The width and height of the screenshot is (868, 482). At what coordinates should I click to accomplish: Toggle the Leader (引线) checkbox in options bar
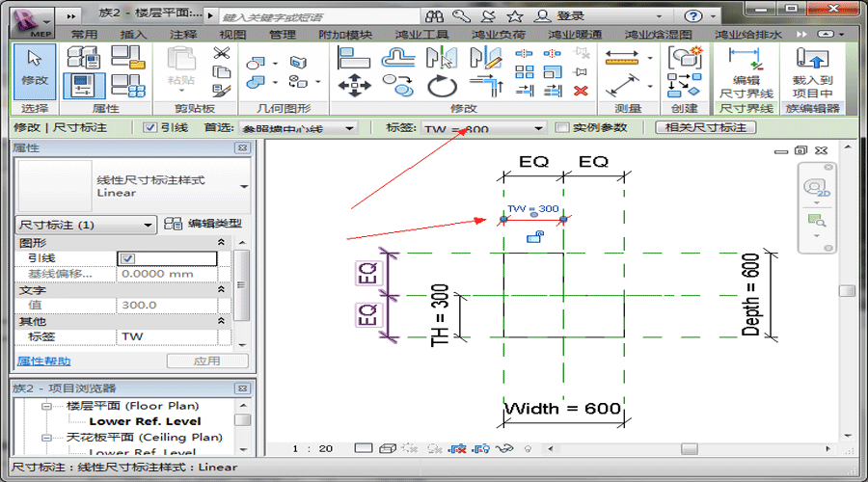[149, 127]
